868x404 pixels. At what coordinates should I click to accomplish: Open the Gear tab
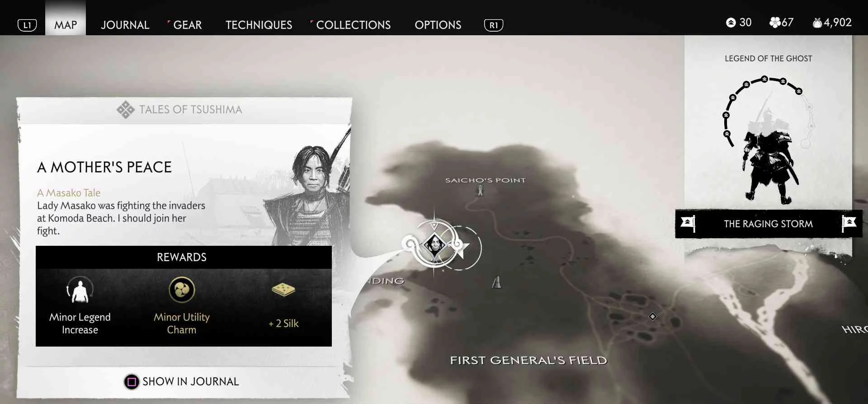(x=187, y=25)
